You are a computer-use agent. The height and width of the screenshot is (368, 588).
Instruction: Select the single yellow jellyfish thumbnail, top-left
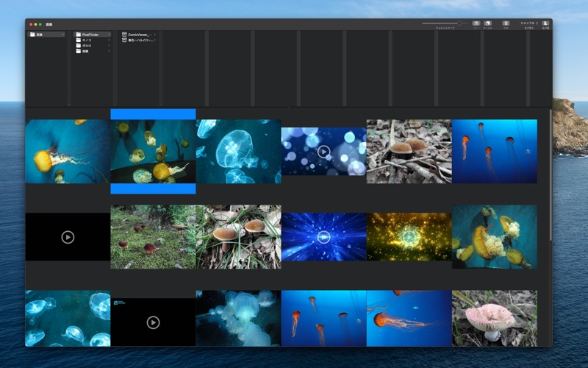point(68,152)
